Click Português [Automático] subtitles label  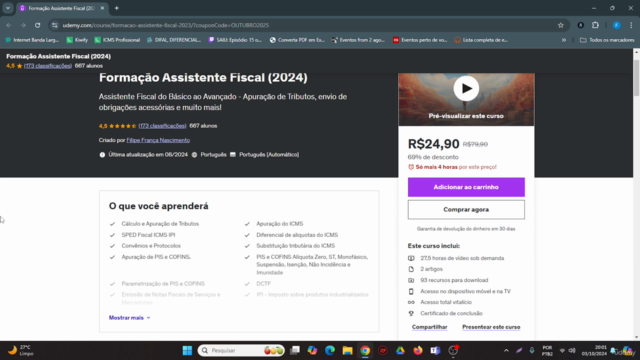(x=269, y=155)
